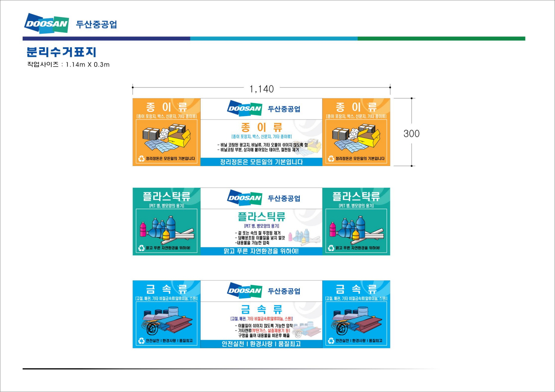Click the recycle icon in the right orange panel
The width and height of the screenshot is (555, 392).
coord(331,158)
